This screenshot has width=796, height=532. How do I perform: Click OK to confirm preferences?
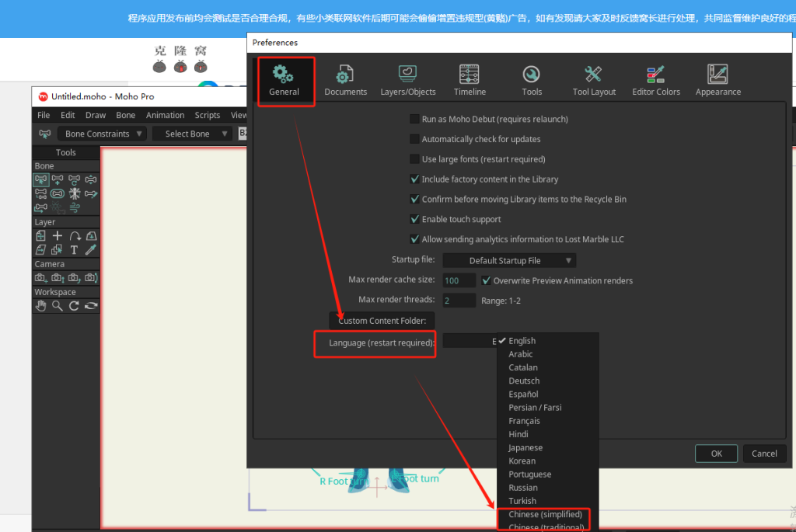coord(716,454)
